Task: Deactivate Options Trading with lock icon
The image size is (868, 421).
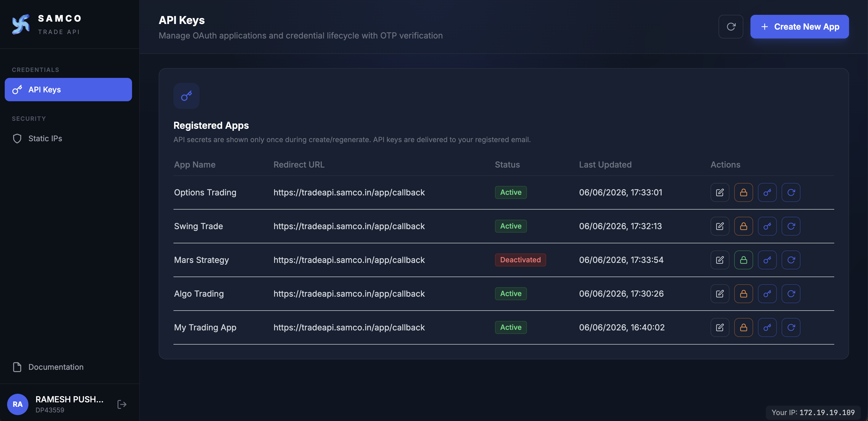Action: point(743,192)
